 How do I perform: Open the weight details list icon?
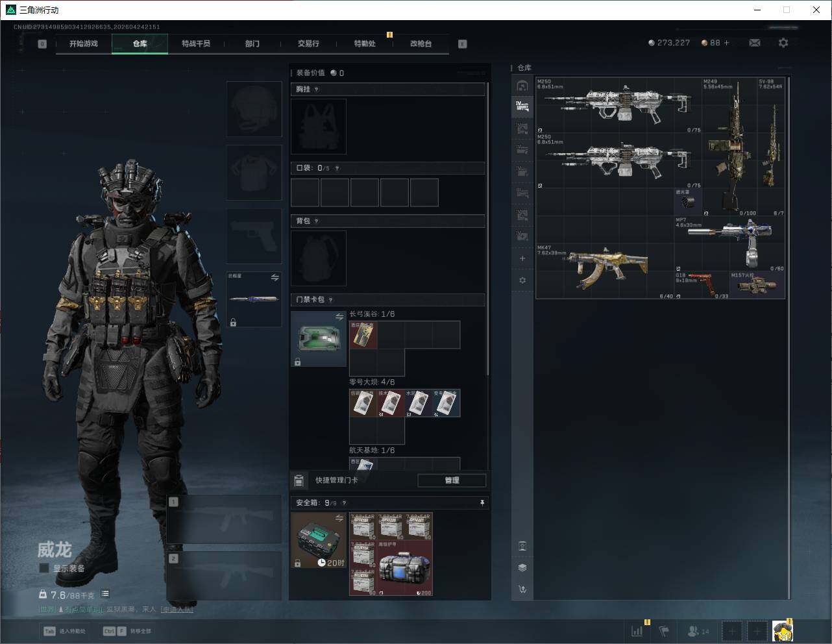[x=105, y=594]
